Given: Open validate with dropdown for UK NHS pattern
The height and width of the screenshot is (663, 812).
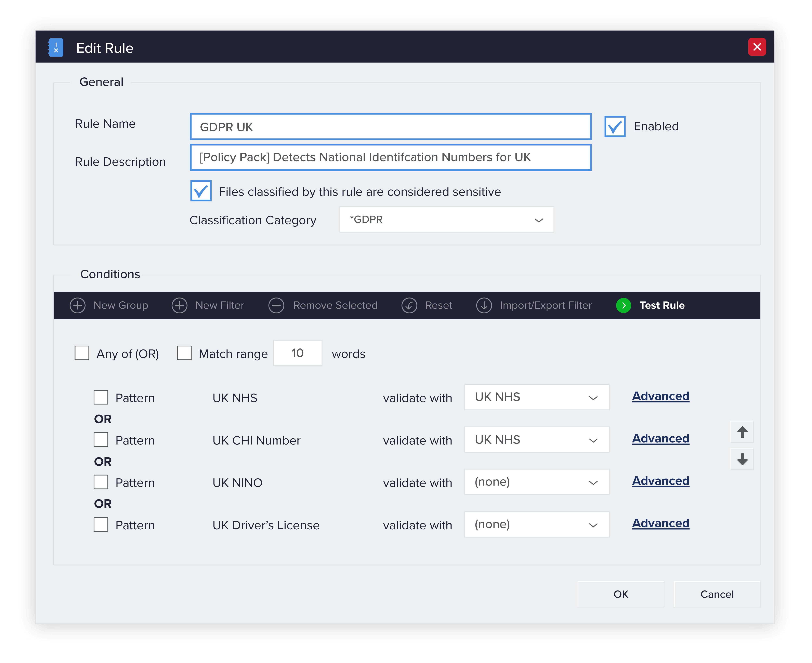Looking at the screenshot, I should (x=537, y=397).
